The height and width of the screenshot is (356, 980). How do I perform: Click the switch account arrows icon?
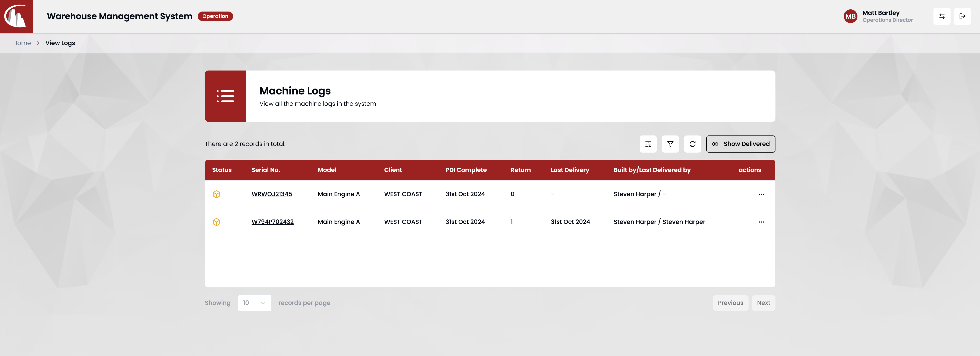(942, 16)
